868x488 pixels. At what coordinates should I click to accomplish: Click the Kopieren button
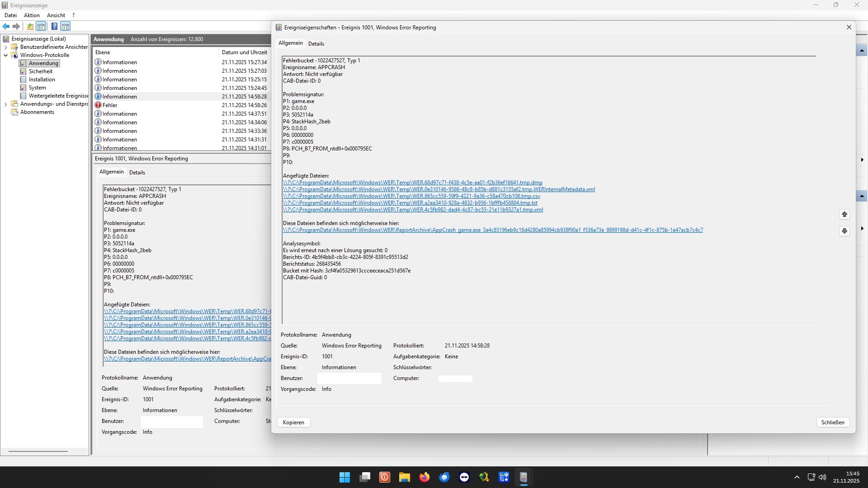[293, 422]
